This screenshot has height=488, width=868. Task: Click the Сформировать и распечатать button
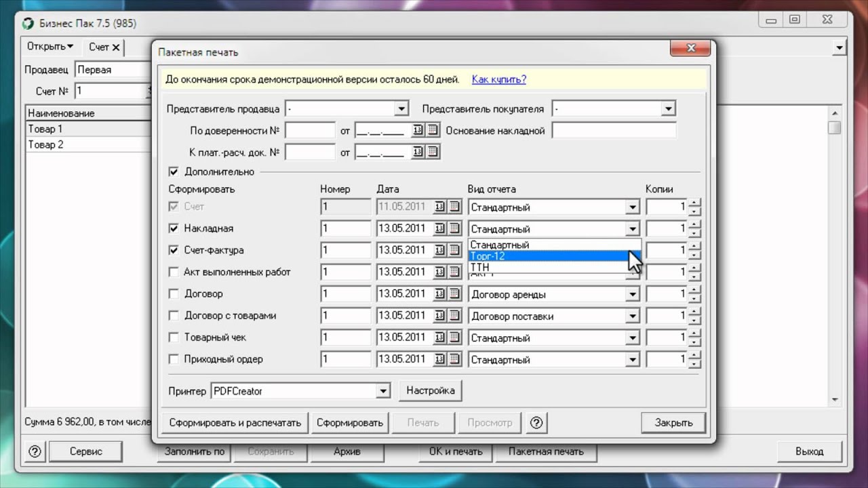pos(235,422)
